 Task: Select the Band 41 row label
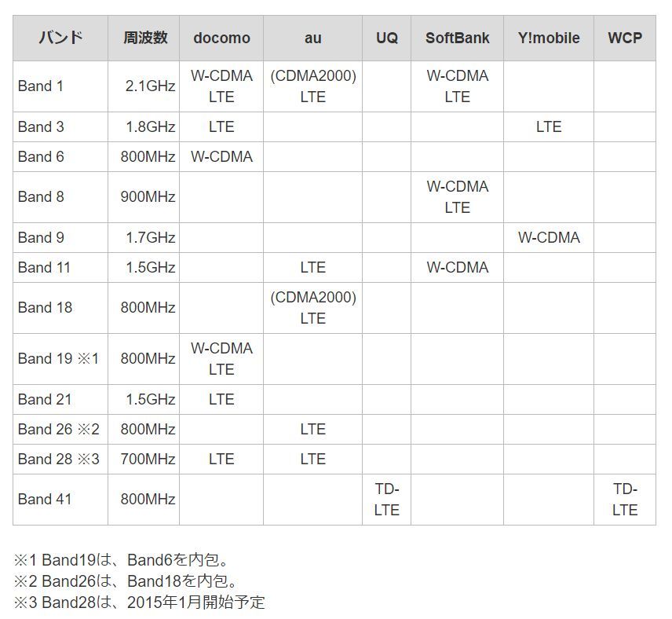45,499
